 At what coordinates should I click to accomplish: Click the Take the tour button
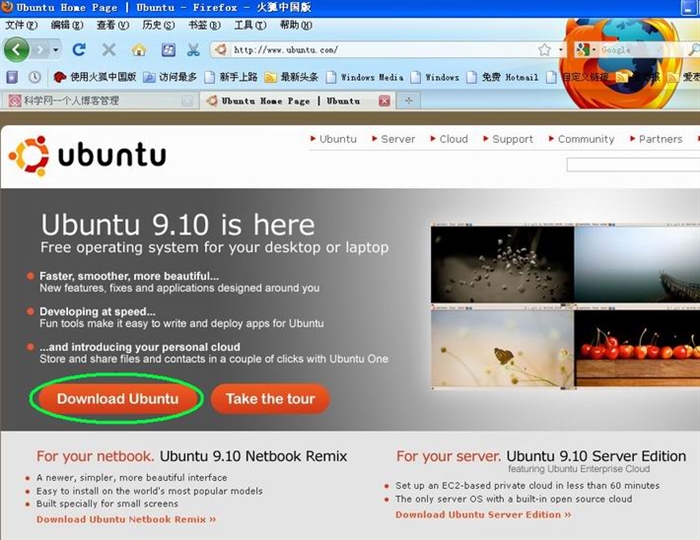270,399
